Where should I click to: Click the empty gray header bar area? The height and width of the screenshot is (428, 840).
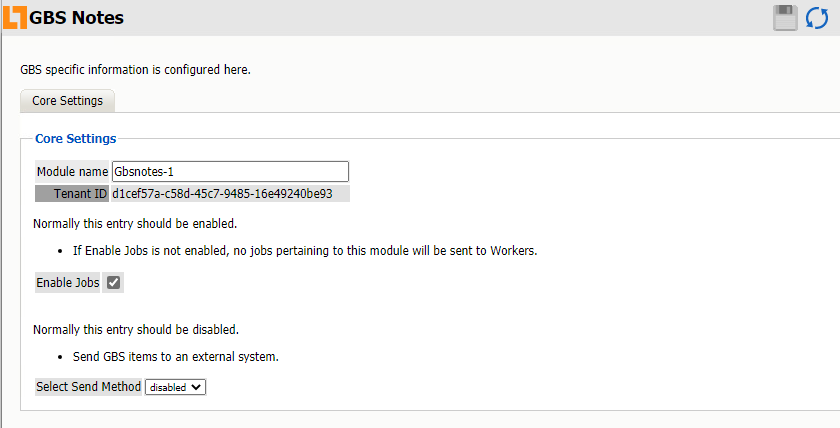click(450, 18)
